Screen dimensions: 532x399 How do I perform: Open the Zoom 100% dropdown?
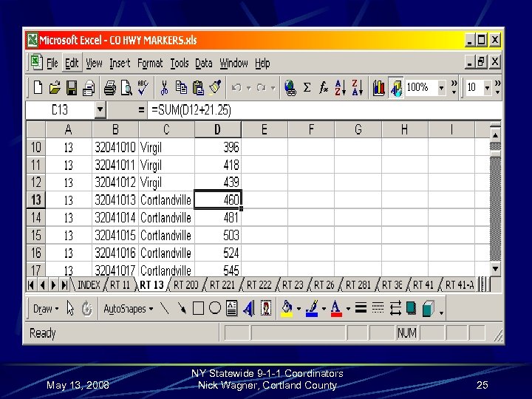441,88
